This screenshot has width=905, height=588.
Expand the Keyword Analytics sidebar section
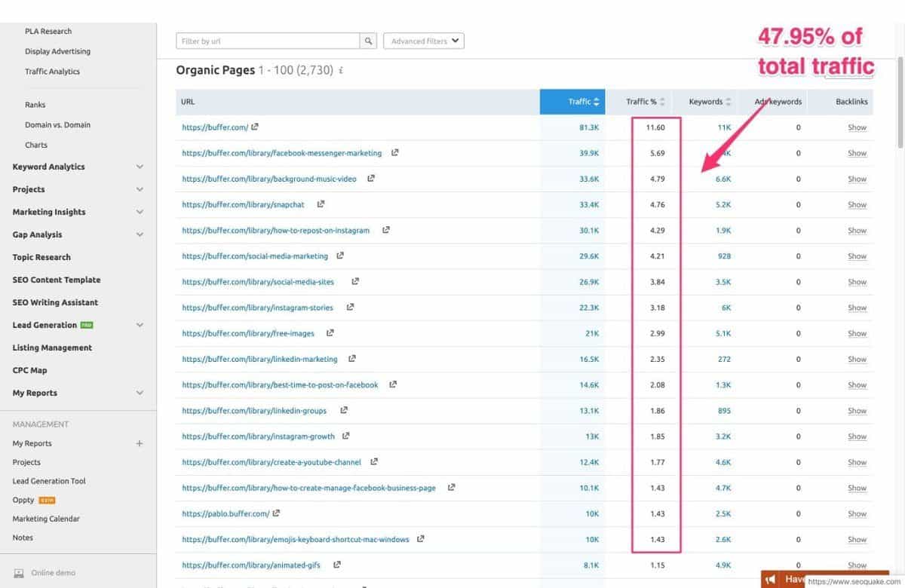[140, 167]
